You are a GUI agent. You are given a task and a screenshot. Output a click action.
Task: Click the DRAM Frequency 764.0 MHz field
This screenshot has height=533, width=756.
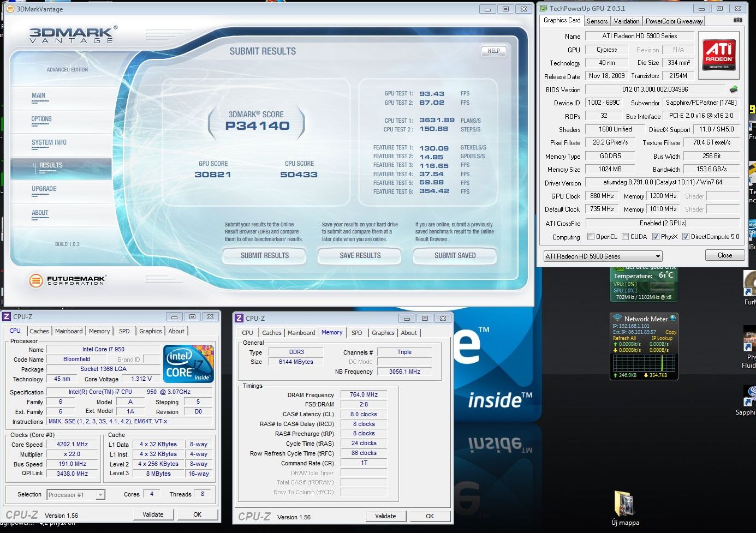click(364, 394)
